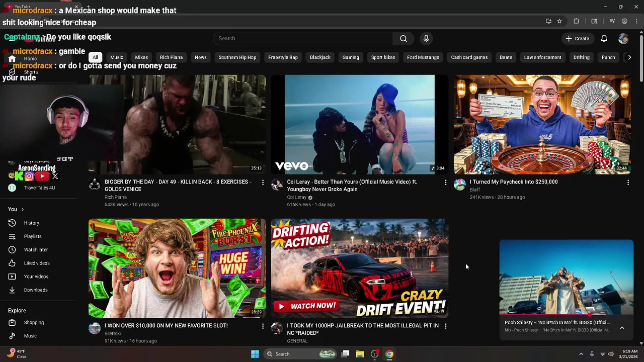The height and width of the screenshot is (362, 644).
Task: Open the notifications bell
Action: (x=604, y=38)
